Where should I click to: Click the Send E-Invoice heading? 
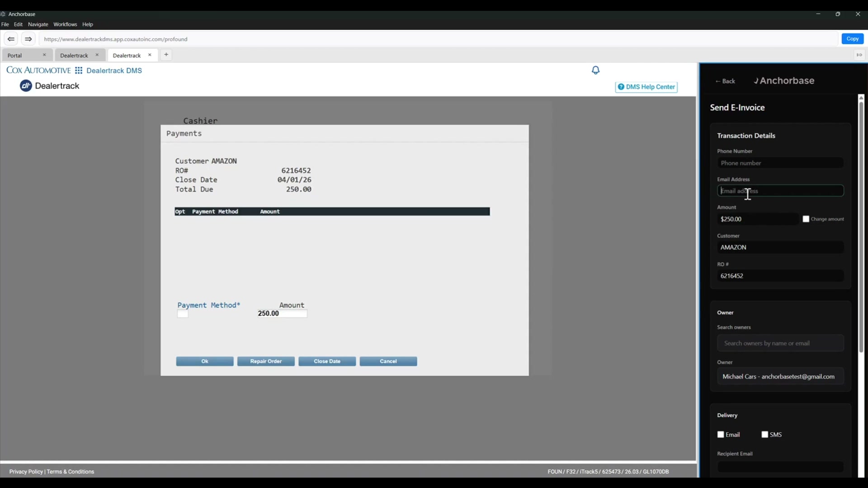[737, 108]
